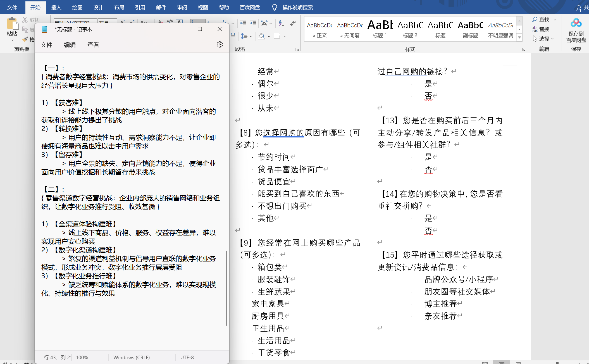Apply shading with the paint bucket icon
589x364 pixels.
[x=261, y=36]
